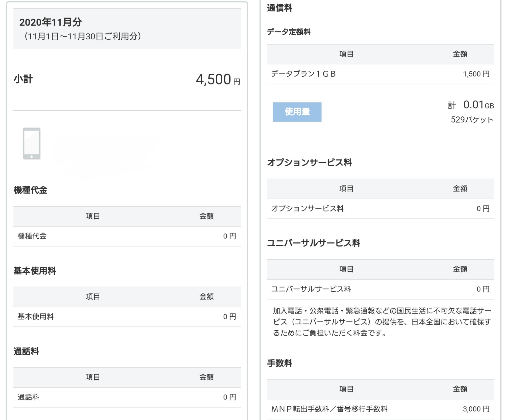Click the blue 使用量 button

coord(297,112)
